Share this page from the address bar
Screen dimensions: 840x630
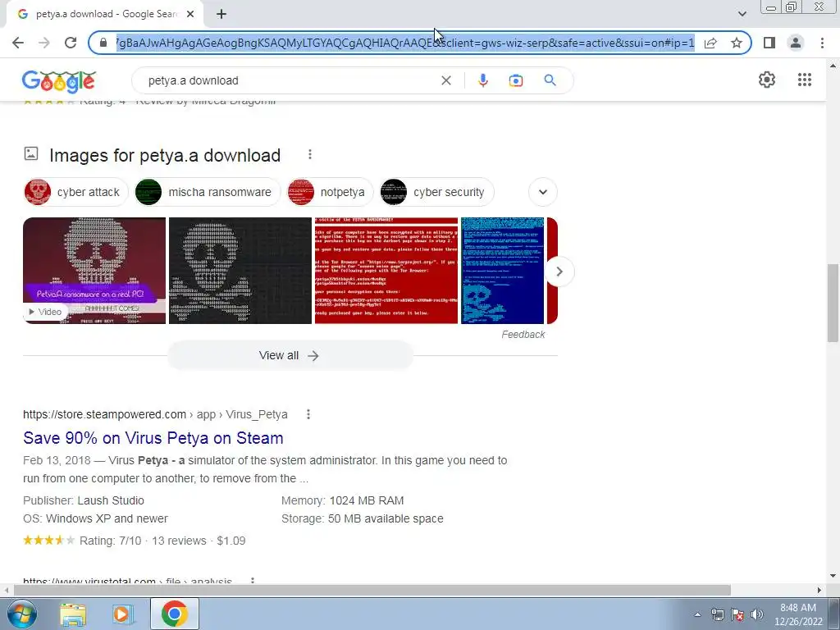[710, 43]
